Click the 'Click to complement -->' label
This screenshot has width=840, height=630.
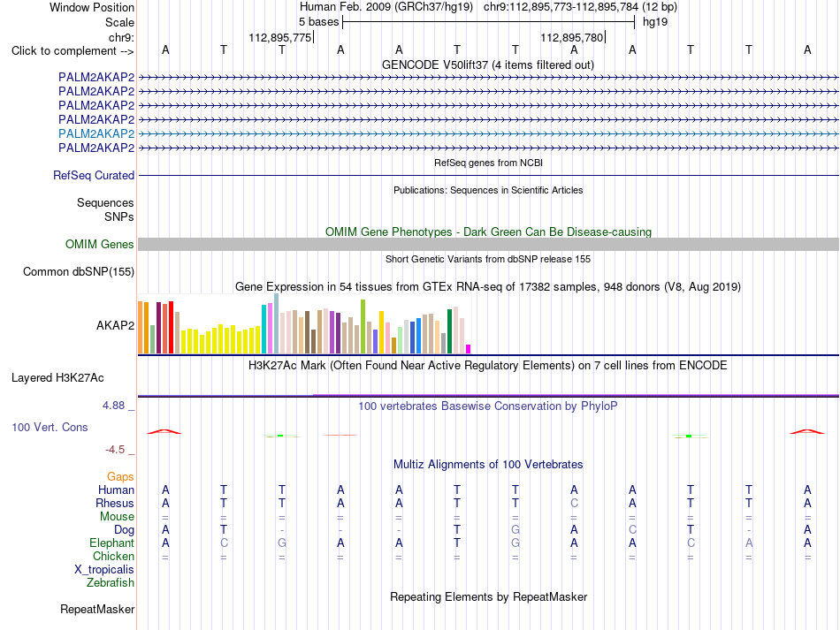point(73,51)
